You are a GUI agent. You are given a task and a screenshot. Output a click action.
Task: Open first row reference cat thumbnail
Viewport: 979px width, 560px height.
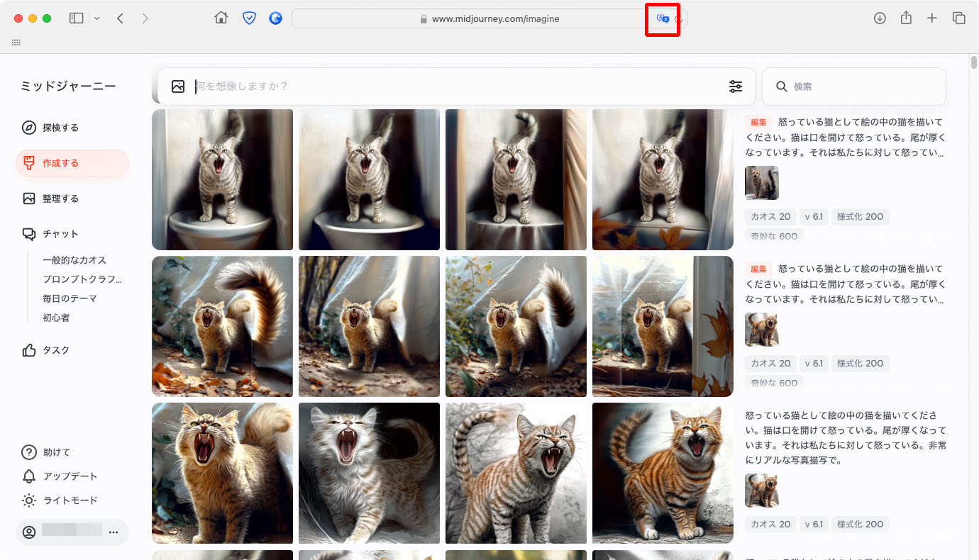pyautogui.click(x=762, y=183)
